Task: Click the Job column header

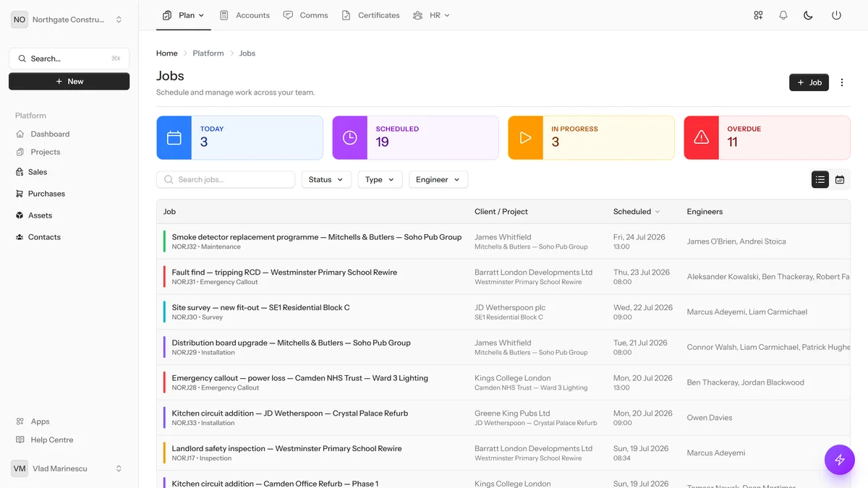Action: pos(169,212)
